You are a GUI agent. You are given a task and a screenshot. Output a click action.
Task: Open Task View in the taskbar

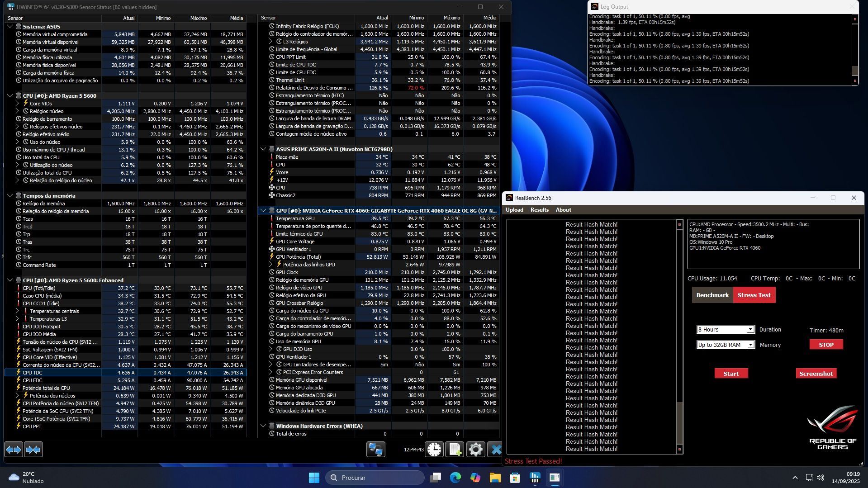click(x=436, y=478)
